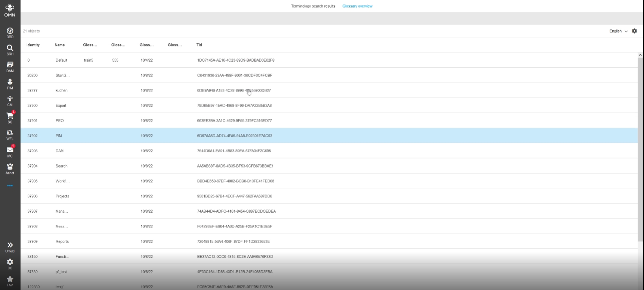The height and width of the screenshot is (290, 644).
Task: Select the Projects glossary name
Action: click(x=62, y=196)
